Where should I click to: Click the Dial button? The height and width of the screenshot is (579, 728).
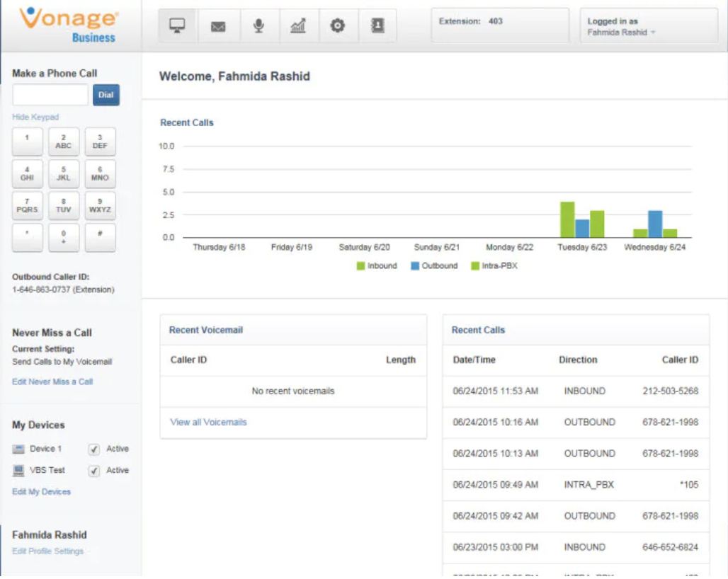point(106,95)
